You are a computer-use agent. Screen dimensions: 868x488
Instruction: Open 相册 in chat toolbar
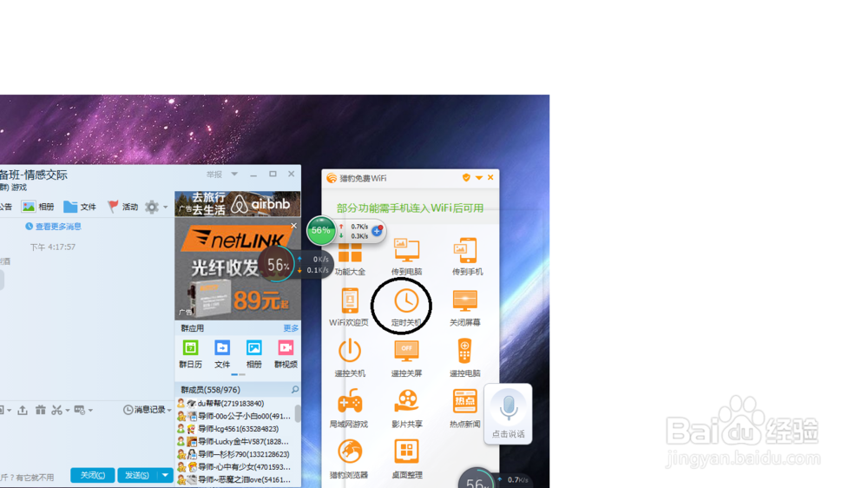tap(37, 207)
